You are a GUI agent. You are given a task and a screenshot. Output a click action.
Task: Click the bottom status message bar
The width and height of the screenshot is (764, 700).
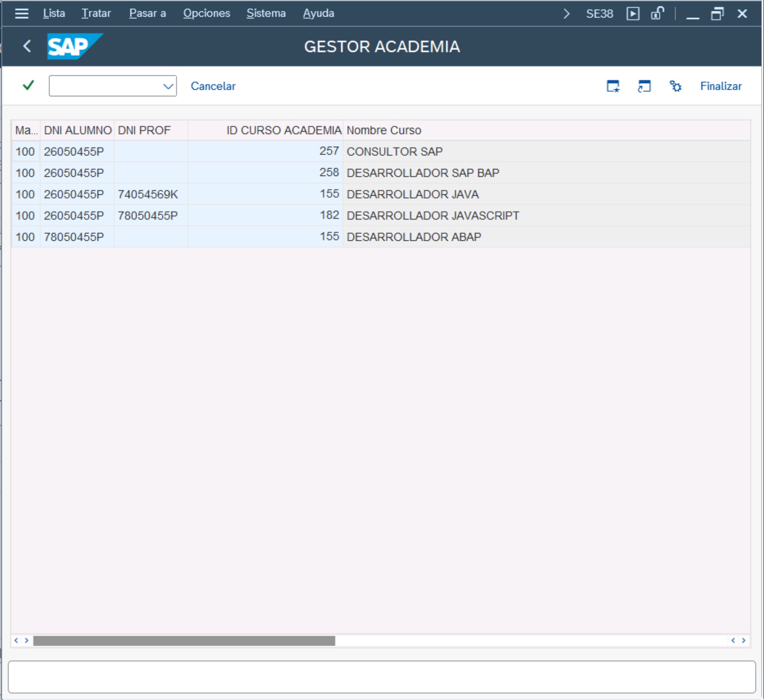coord(382,677)
